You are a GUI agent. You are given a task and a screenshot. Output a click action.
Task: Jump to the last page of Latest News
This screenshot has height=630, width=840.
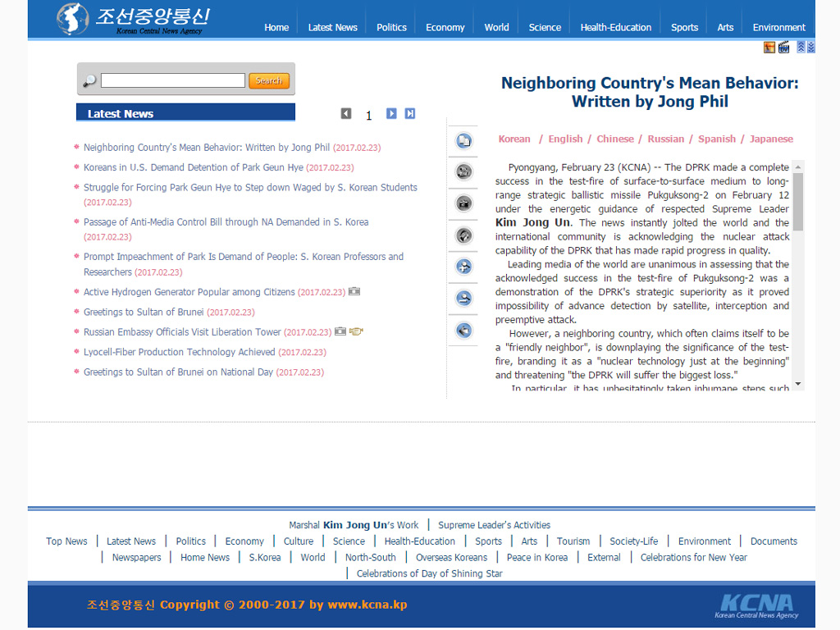tap(410, 113)
